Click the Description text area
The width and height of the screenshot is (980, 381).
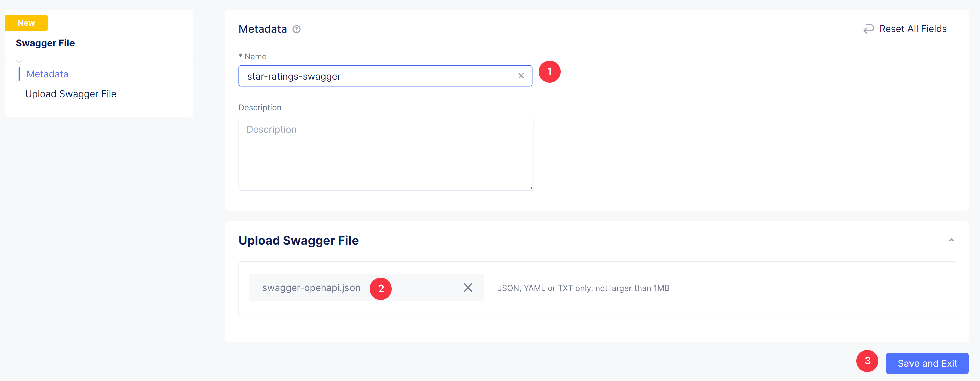pos(386,154)
